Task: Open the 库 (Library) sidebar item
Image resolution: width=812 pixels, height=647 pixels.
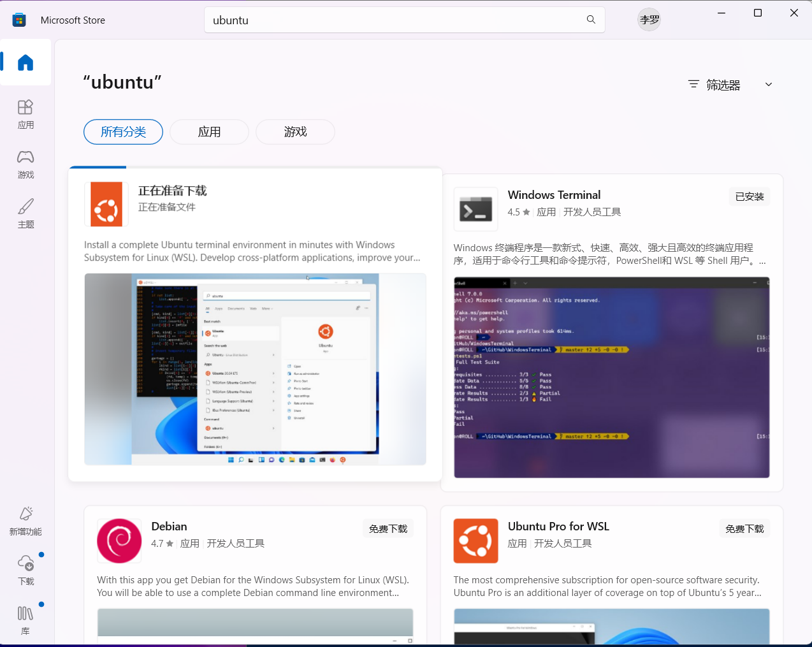Action: pyautogui.click(x=25, y=620)
